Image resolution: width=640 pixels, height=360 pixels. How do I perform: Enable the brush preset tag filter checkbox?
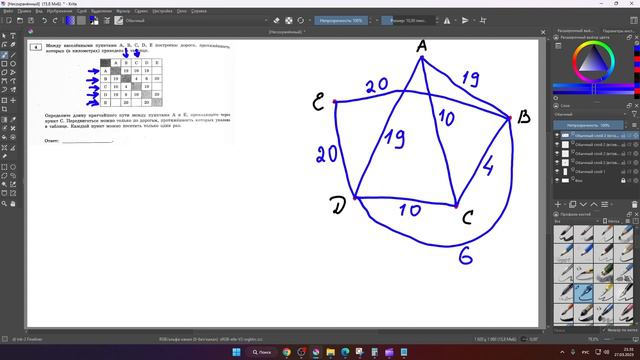(605, 329)
